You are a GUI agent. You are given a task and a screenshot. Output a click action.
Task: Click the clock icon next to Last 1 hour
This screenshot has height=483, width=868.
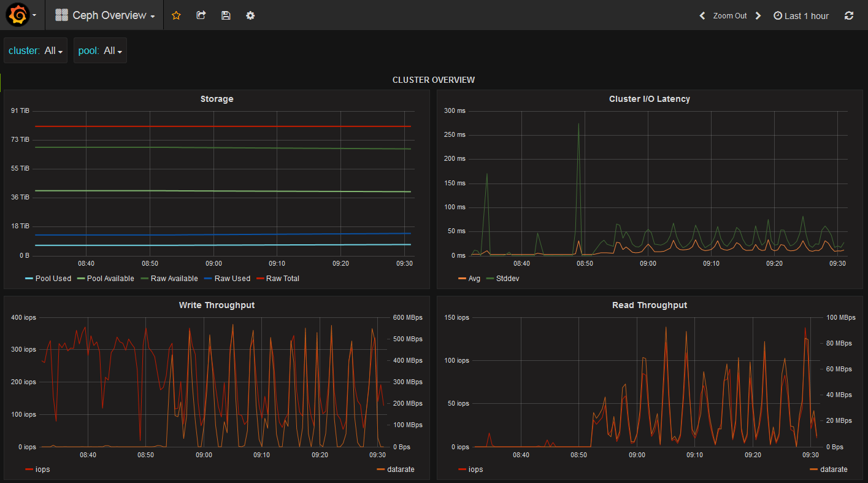pos(778,15)
